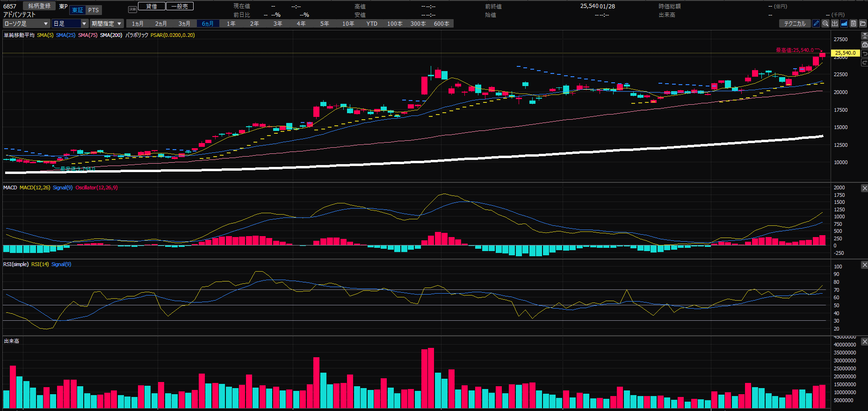The image size is (868, 411).
Task: Click the 銘柄登録 button
Action: point(39,6)
